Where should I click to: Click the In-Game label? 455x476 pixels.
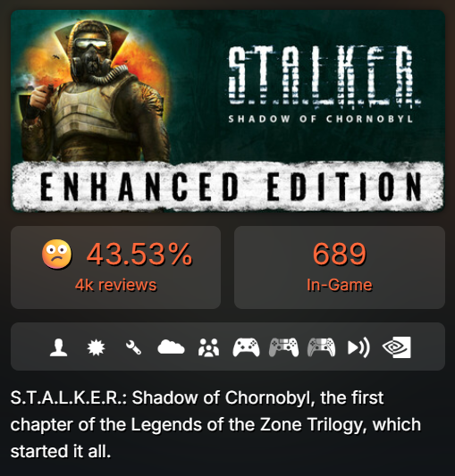pyautogui.click(x=340, y=285)
